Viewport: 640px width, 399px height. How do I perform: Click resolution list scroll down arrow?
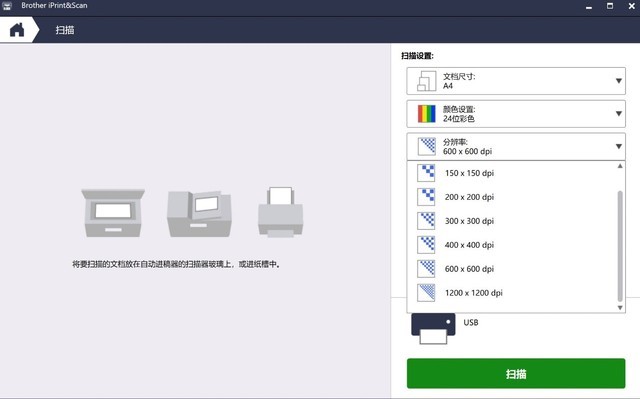620,308
